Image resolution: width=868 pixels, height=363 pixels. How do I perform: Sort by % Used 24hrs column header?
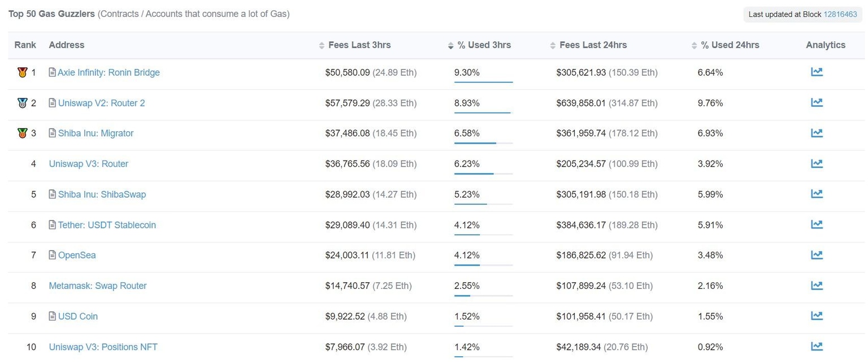tap(730, 45)
